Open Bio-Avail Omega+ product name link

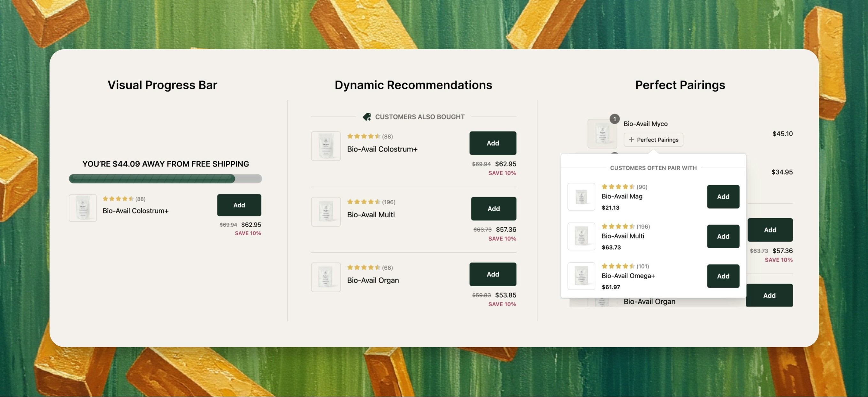628,276
